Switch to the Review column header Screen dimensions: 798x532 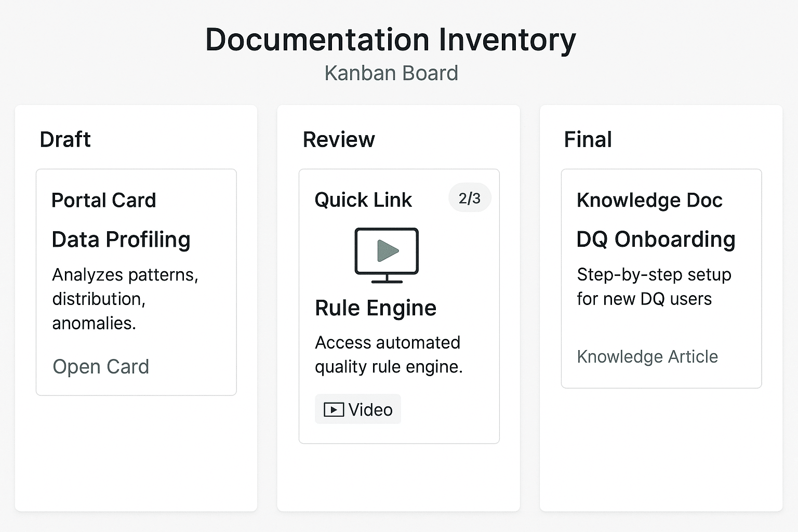pyautogui.click(x=339, y=139)
